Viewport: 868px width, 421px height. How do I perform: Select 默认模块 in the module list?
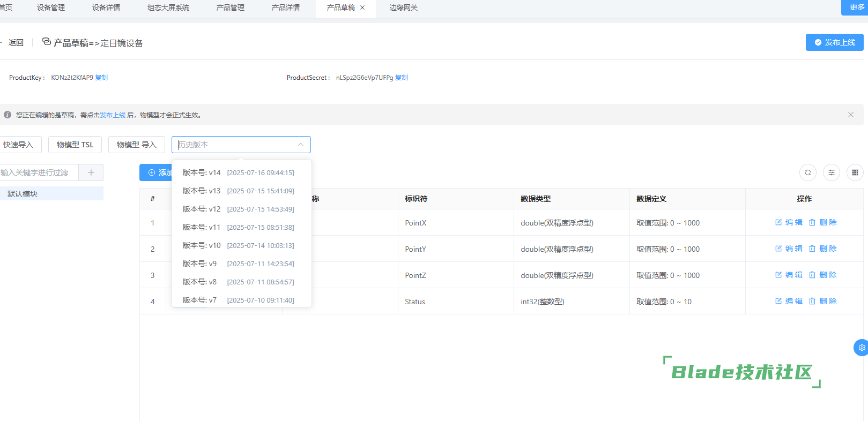click(23, 194)
